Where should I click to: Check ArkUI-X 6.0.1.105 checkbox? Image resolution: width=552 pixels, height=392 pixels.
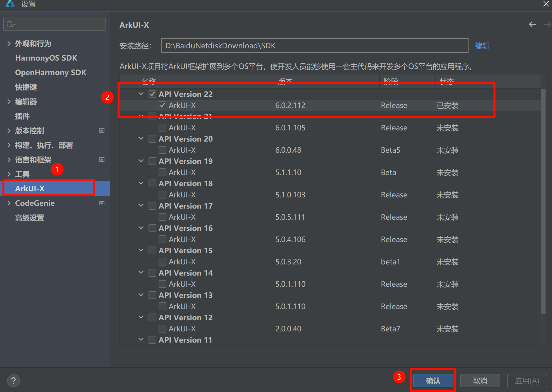click(162, 128)
